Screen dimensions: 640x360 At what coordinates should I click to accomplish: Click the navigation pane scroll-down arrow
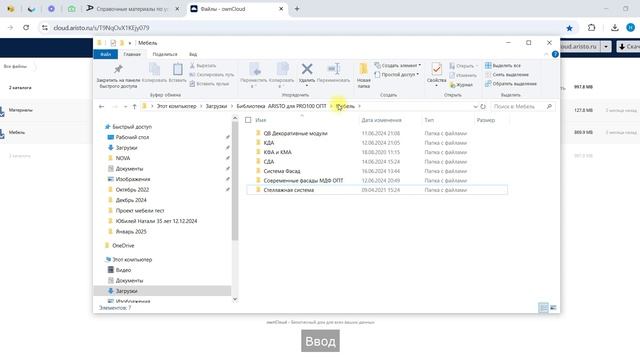[x=235, y=299]
